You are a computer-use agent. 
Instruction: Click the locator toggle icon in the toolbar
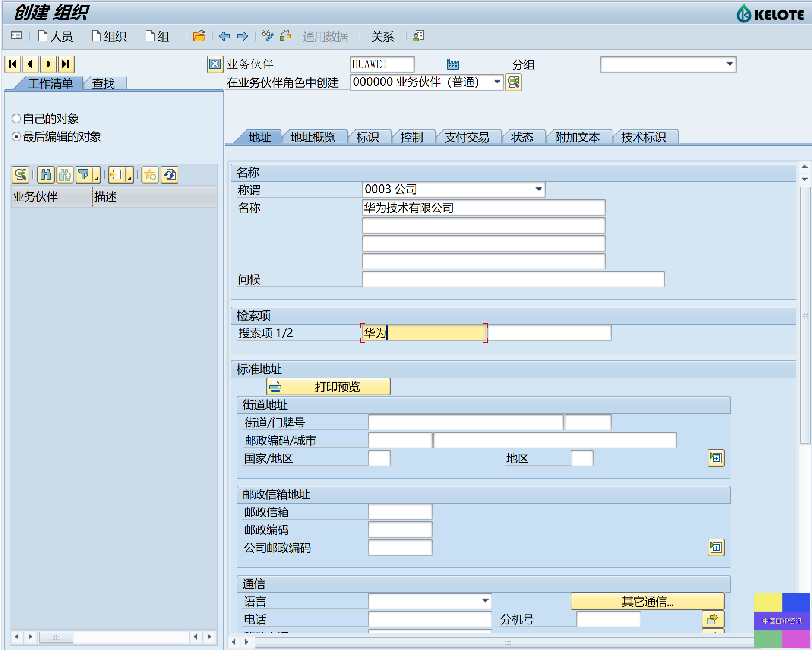pos(16,36)
